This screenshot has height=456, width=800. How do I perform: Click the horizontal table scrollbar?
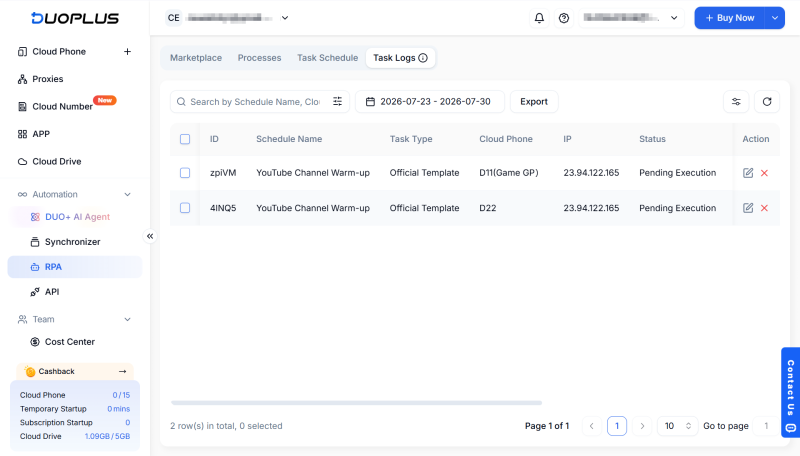tap(356, 403)
